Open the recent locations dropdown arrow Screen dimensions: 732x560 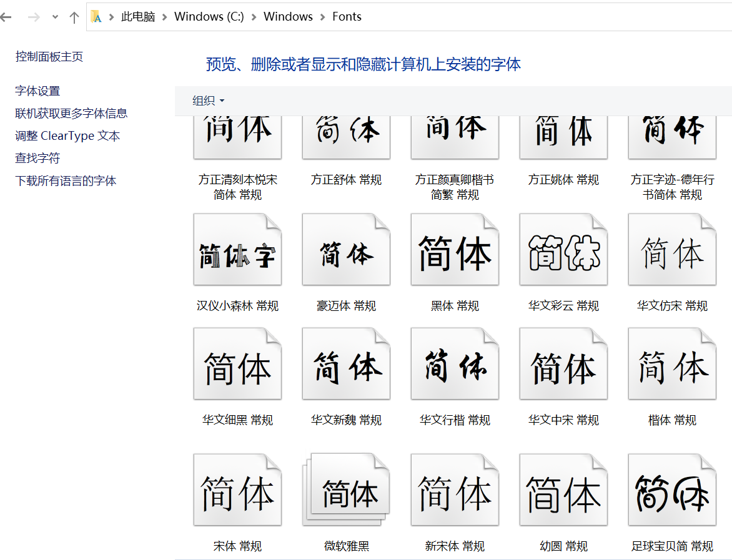55,17
